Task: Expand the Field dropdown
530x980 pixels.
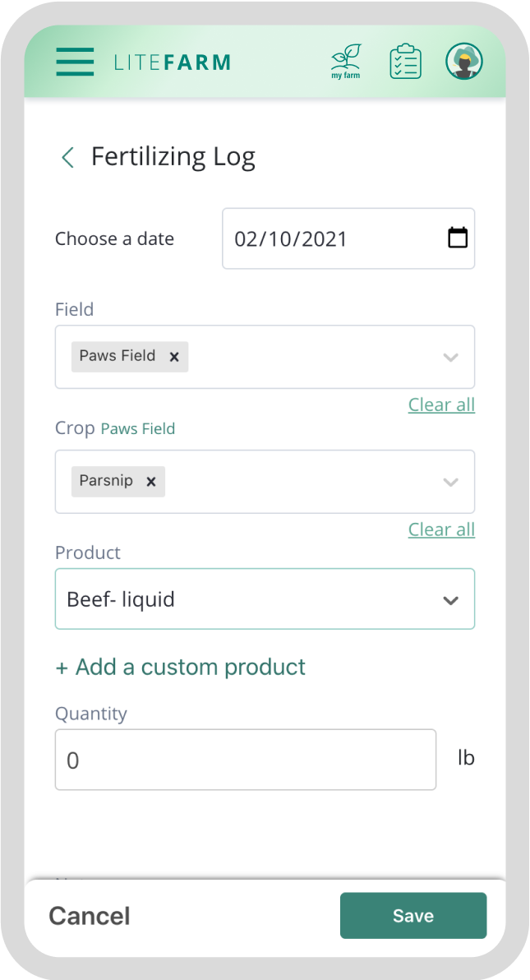Action: tap(450, 357)
